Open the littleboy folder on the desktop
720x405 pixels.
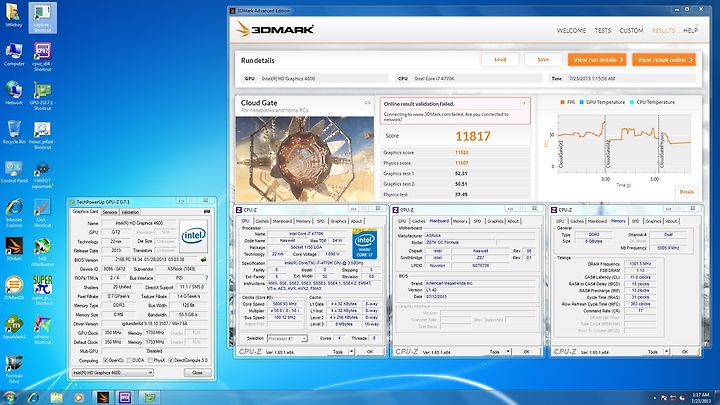click(x=13, y=15)
